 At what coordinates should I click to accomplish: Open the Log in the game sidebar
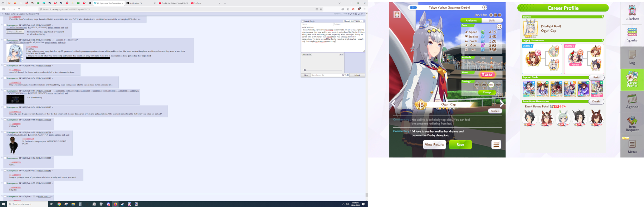coord(632,57)
